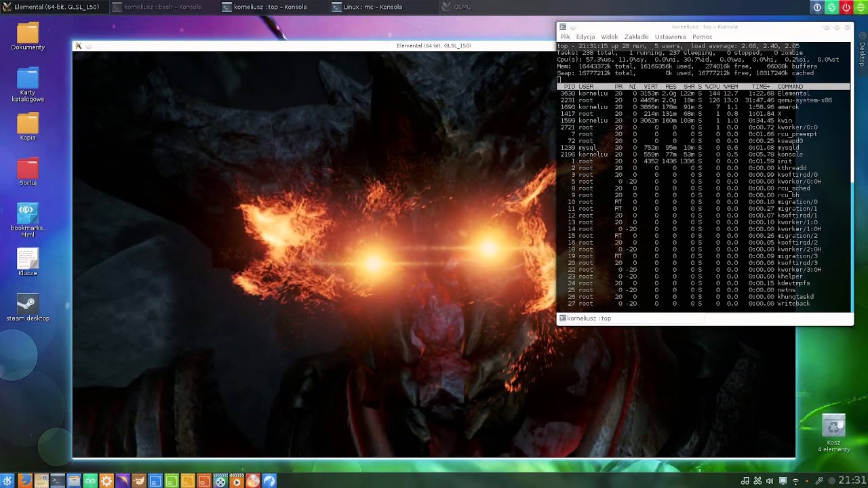Viewport: 868px width, 488px height.
Task: Click the kwin process row in top
Action: [703, 121]
